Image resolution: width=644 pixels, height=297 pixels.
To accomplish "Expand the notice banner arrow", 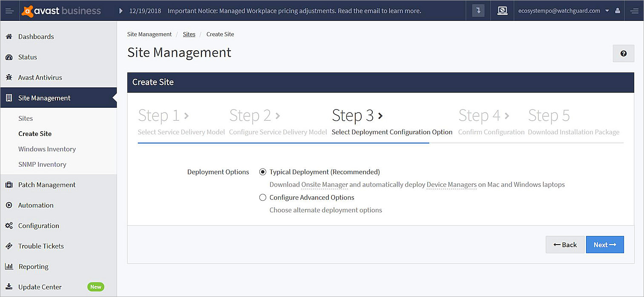I will [121, 11].
